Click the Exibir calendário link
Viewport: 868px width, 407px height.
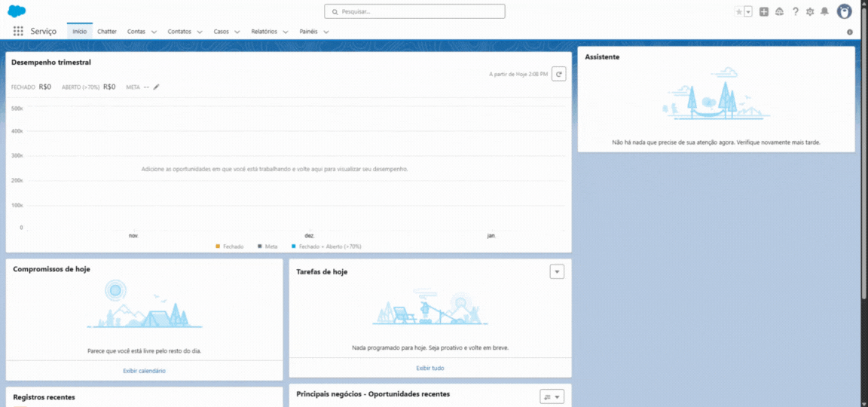click(x=144, y=371)
